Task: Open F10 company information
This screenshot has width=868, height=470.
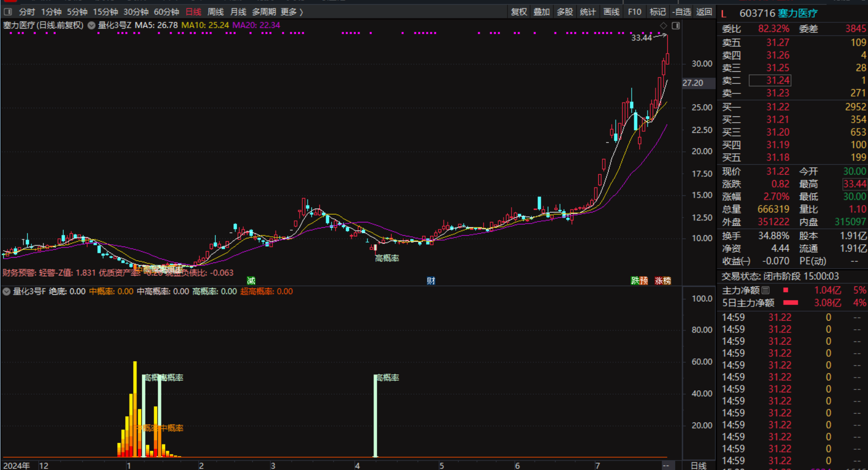Action: pyautogui.click(x=634, y=12)
